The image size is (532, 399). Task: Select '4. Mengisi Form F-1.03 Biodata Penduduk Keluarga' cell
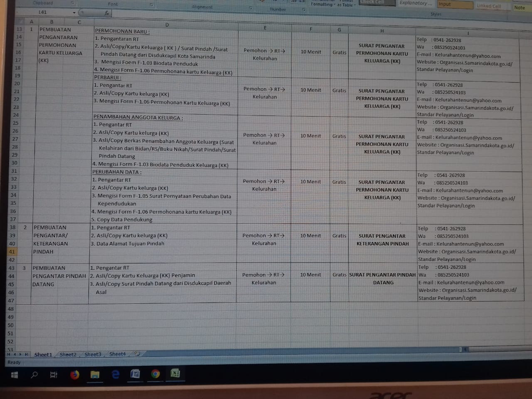(x=160, y=165)
